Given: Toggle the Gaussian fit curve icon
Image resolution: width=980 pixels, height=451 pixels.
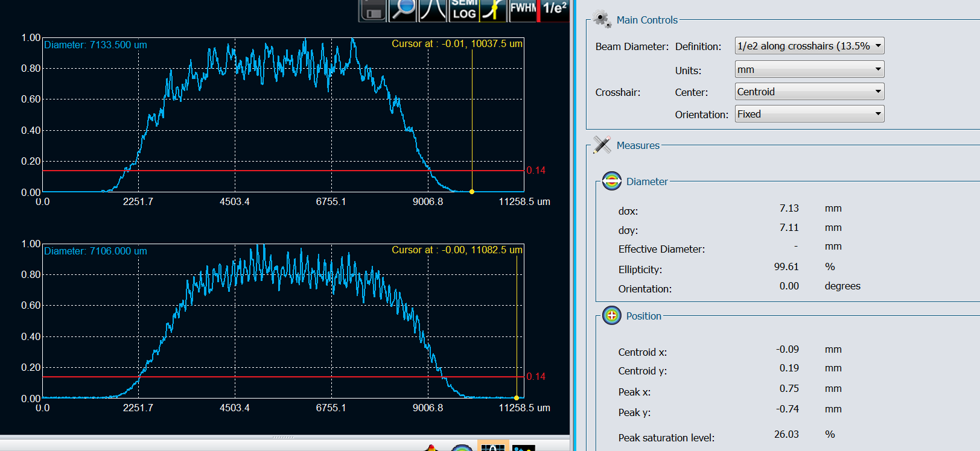Looking at the screenshot, I should [433, 10].
